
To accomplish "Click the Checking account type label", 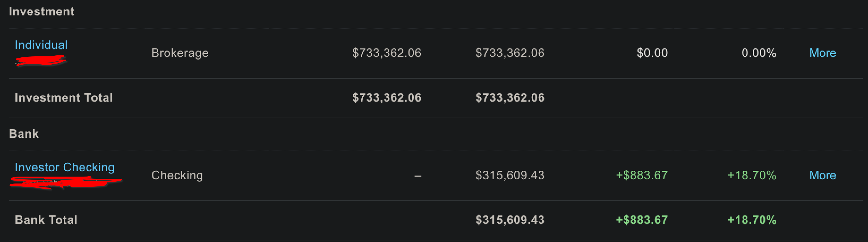I will [177, 175].
